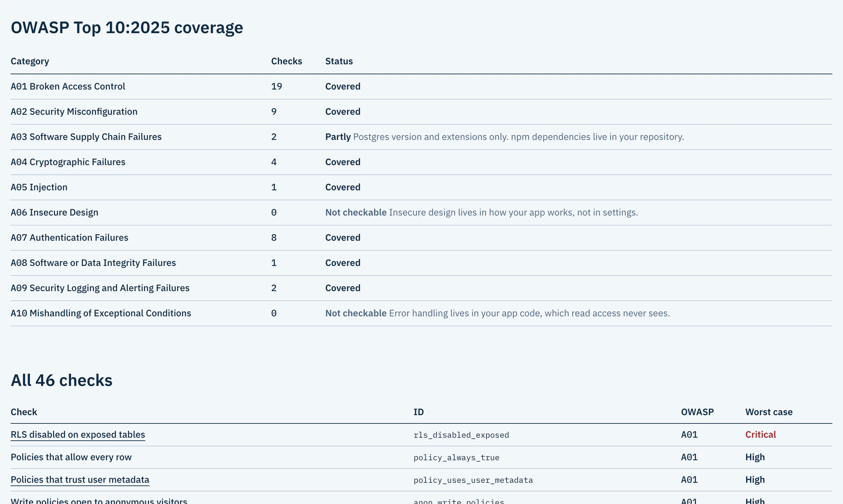843x504 pixels.
Task: Select 'A10 Mishandling of Exceptional Conditions'
Action: [101, 313]
